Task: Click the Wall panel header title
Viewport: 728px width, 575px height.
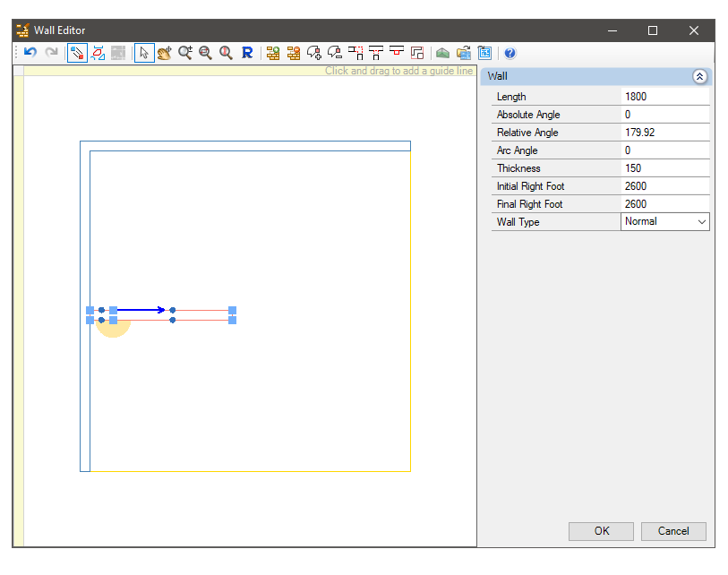Action: [x=497, y=76]
